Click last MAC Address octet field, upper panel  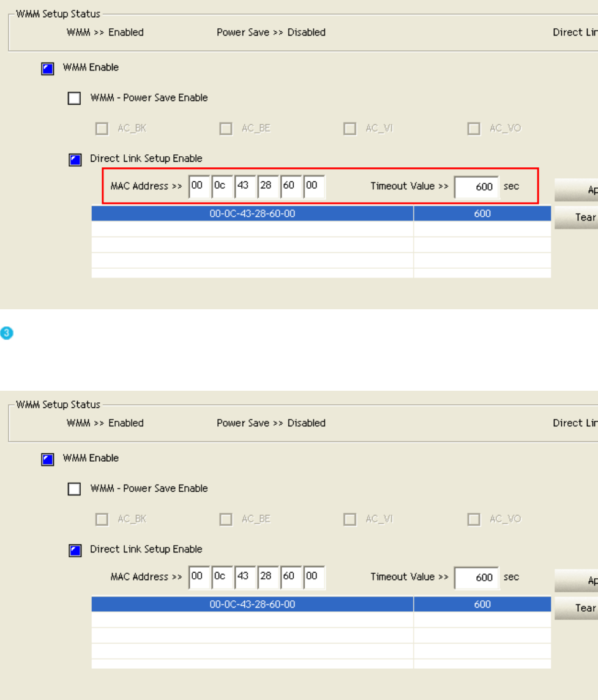314,187
